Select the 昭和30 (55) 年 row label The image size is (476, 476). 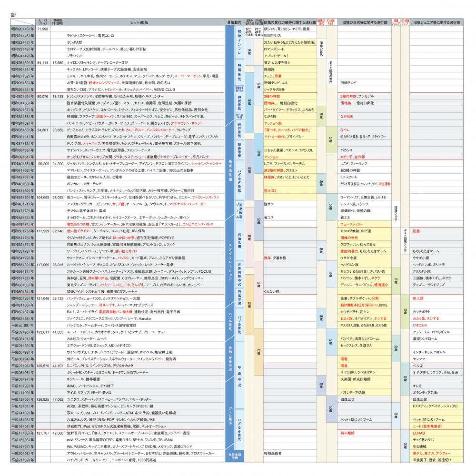[x=22, y=96]
